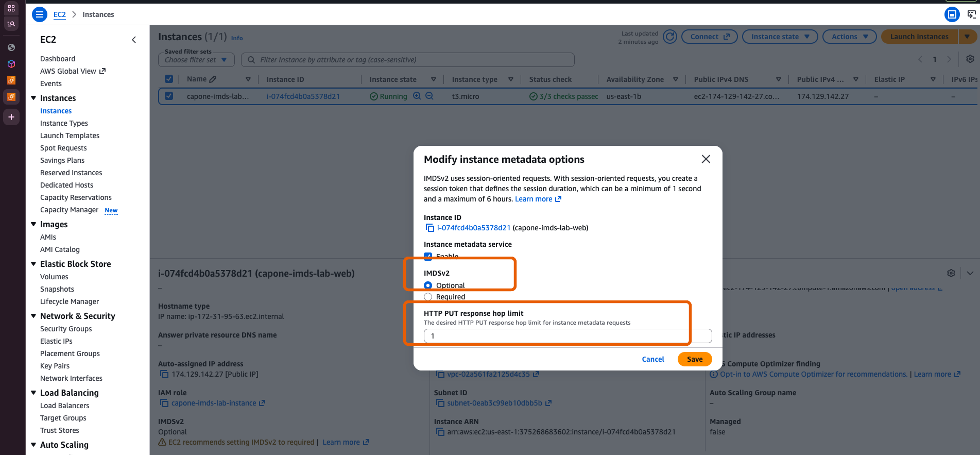Toggle the select-all instances checkbox

(x=169, y=79)
